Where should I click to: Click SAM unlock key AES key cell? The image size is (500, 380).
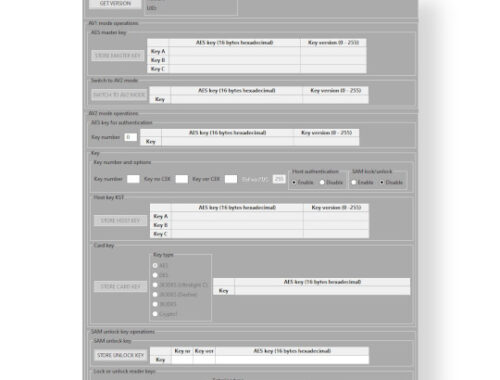292,360
